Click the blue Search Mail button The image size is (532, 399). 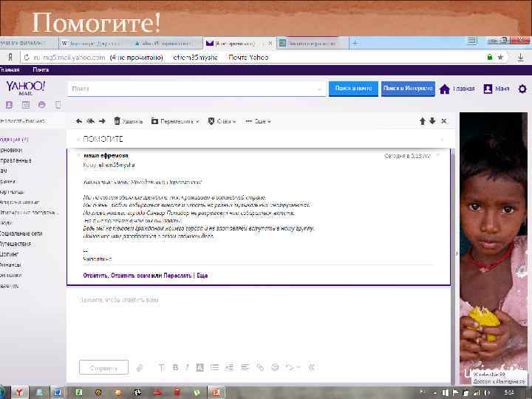353,89
